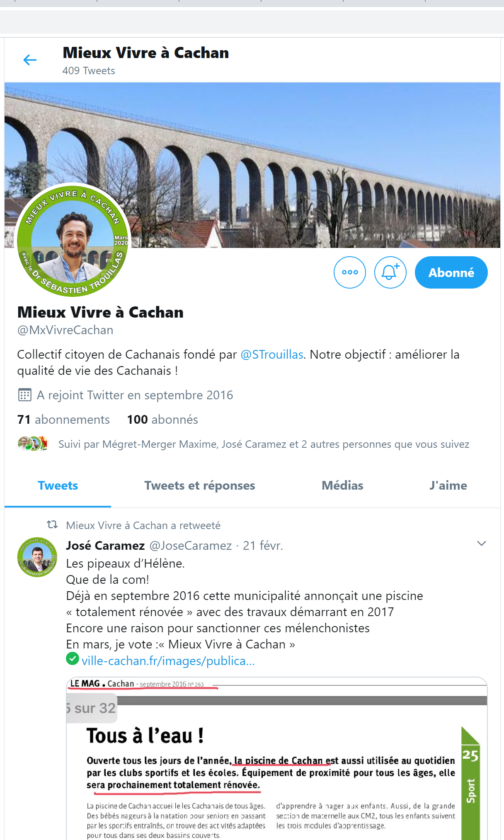The image size is (504, 840).
Task: Click the small follower avatars cluster icon
Action: [x=33, y=444]
